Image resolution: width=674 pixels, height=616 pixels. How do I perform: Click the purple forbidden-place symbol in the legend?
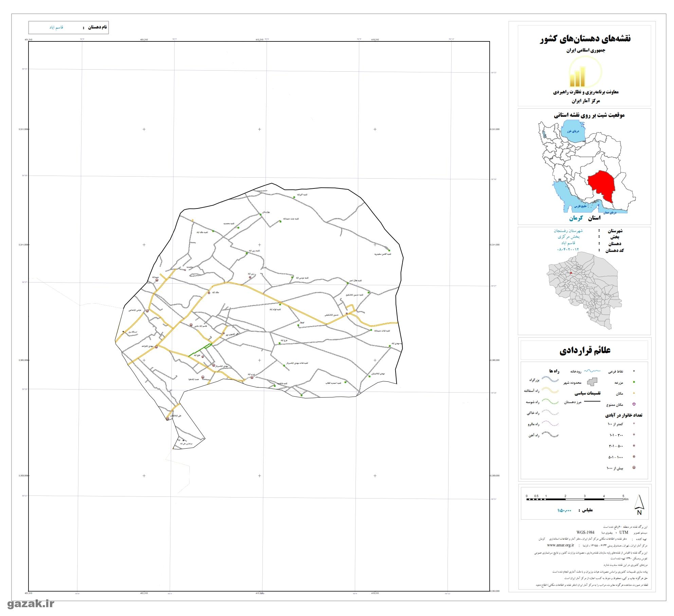coord(634,404)
